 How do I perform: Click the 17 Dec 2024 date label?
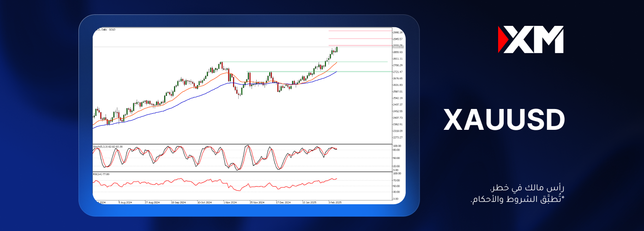point(283,202)
